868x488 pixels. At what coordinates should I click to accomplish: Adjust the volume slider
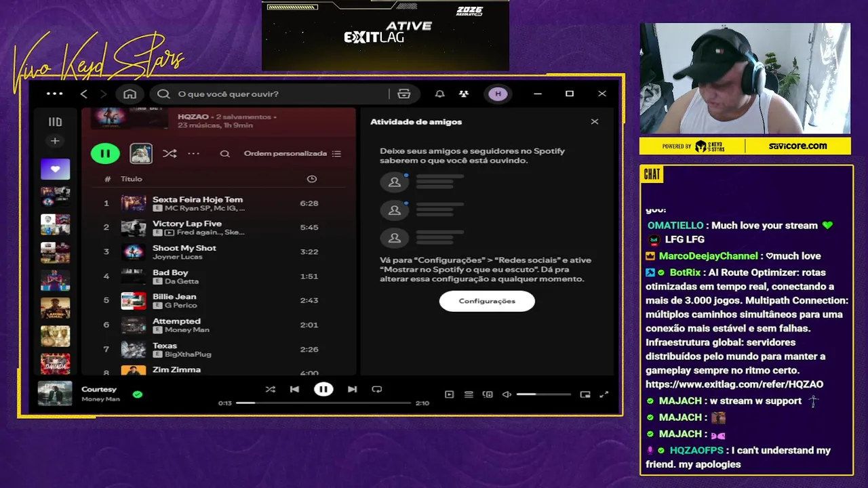click(543, 394)
